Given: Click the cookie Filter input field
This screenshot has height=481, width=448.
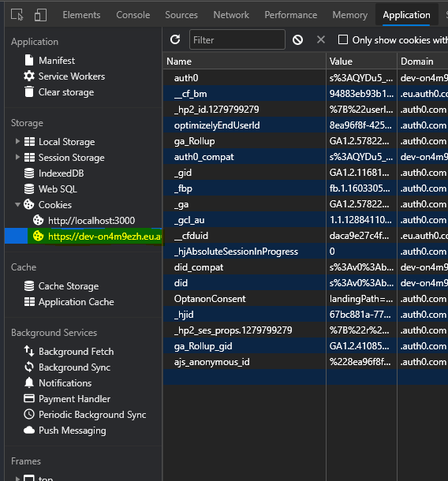Looking at the screenshot, I should click(x=237, y=39).
